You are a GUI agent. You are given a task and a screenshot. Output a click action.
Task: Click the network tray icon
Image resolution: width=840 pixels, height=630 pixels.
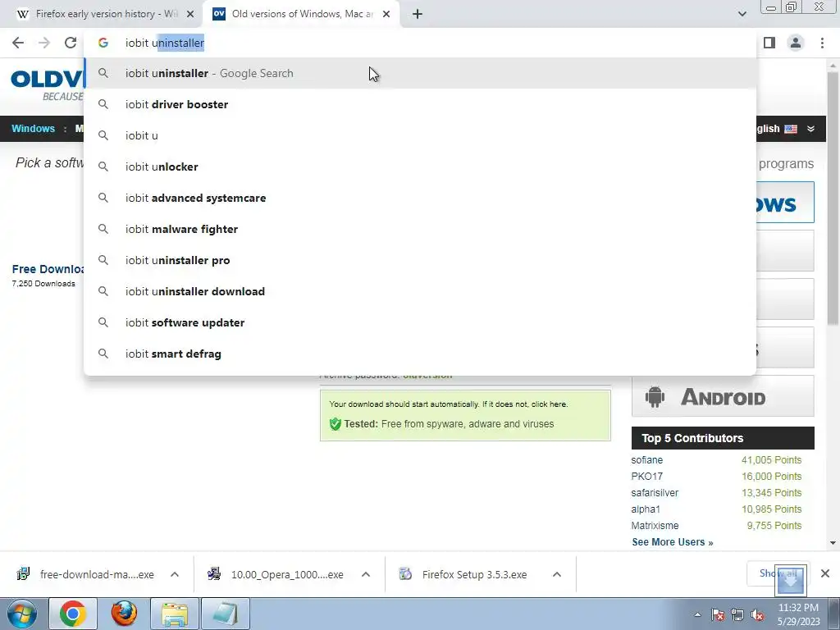click(x=737, y=615)
